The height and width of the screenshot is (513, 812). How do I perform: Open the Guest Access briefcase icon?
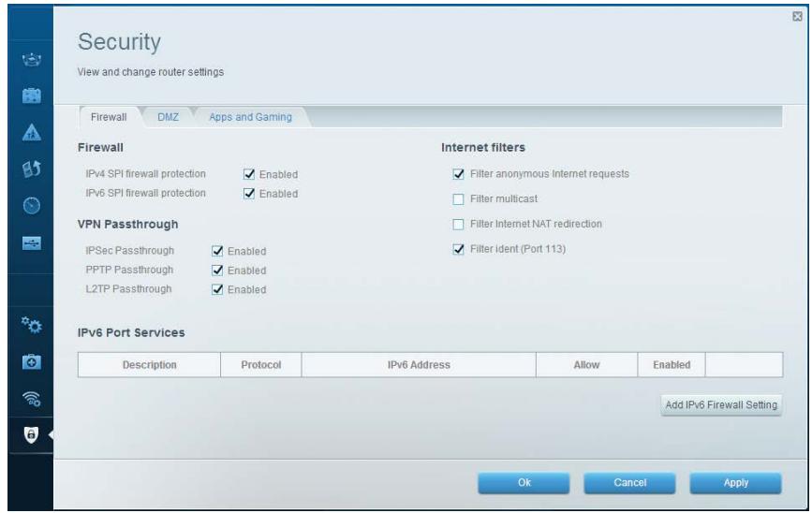[x=32, y=95]
